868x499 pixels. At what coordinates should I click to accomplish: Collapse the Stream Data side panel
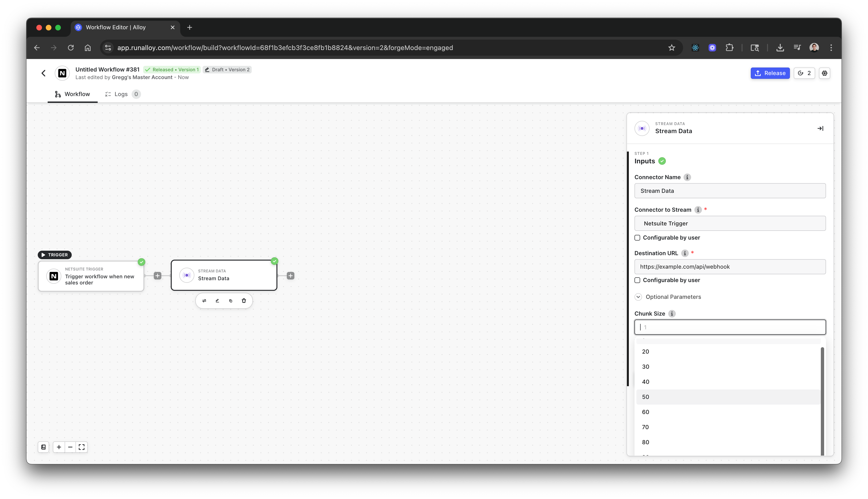820,128
